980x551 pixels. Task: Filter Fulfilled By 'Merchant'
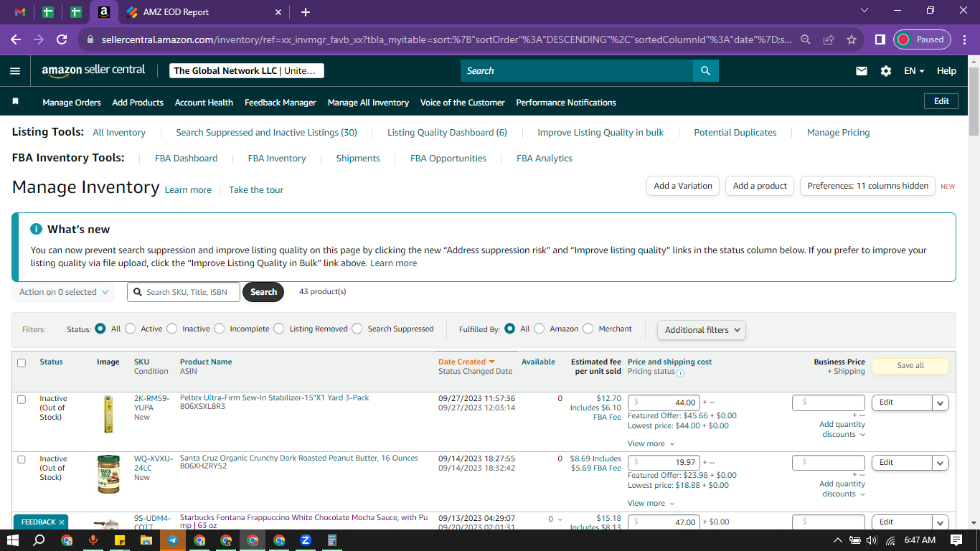(x=588, y=329)
